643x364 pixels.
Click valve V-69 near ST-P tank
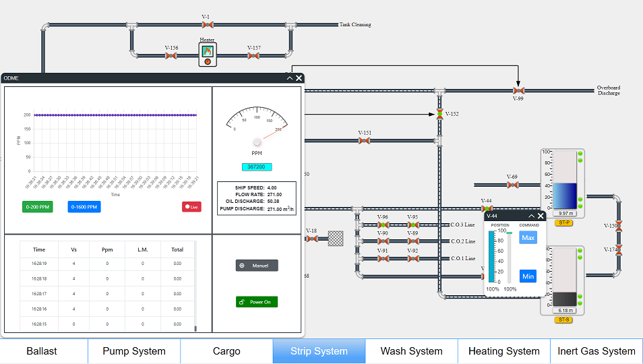[513, 185]
